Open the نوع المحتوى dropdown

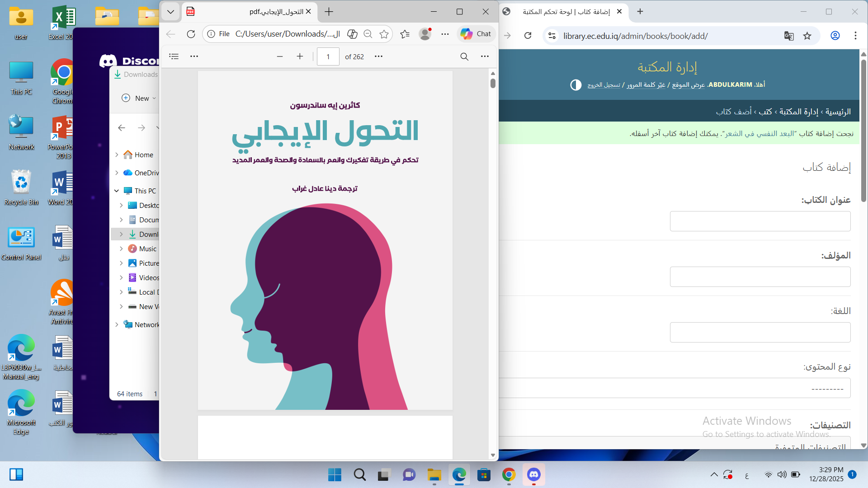click(675, 388)
